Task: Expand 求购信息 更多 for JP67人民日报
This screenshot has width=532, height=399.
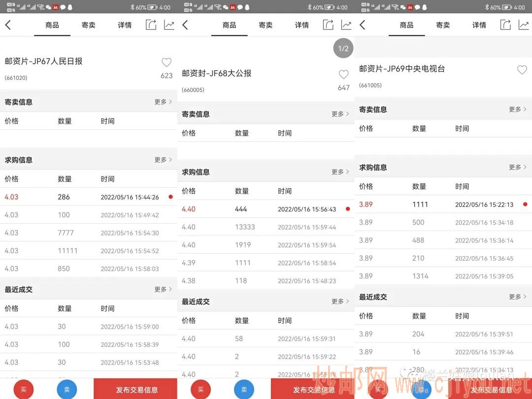Action: 163,160
